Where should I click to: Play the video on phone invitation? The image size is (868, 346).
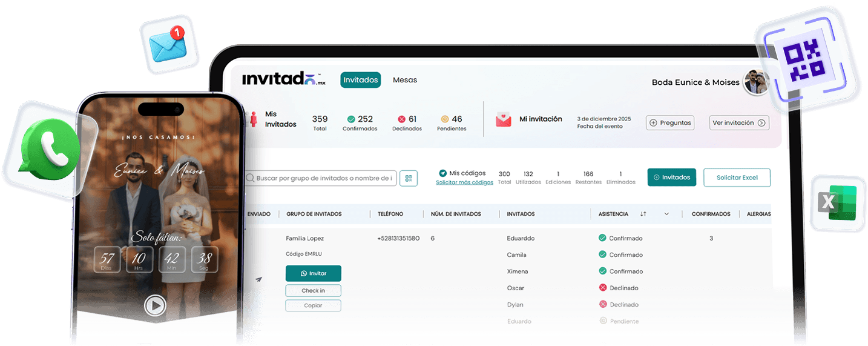[155, 305]
